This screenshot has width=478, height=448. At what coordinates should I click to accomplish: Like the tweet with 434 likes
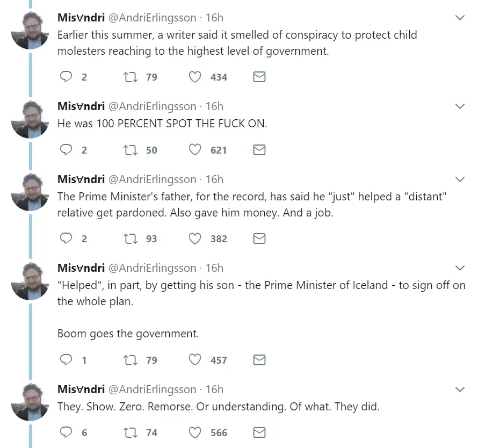pos(195,77)
